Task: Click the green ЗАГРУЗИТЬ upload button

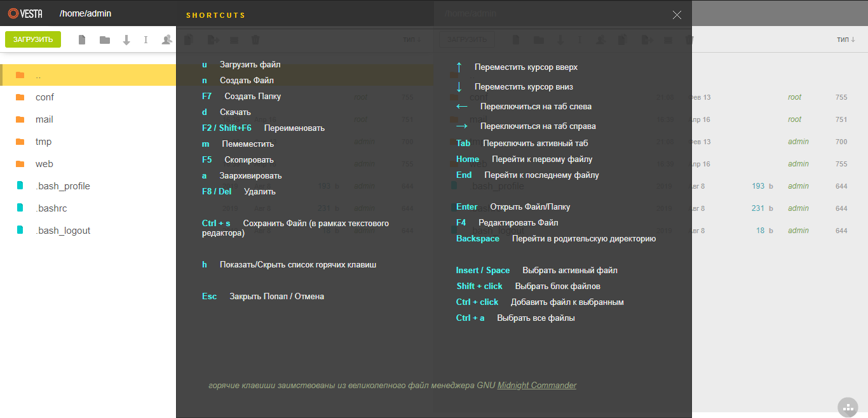Action: coord(33,39)
